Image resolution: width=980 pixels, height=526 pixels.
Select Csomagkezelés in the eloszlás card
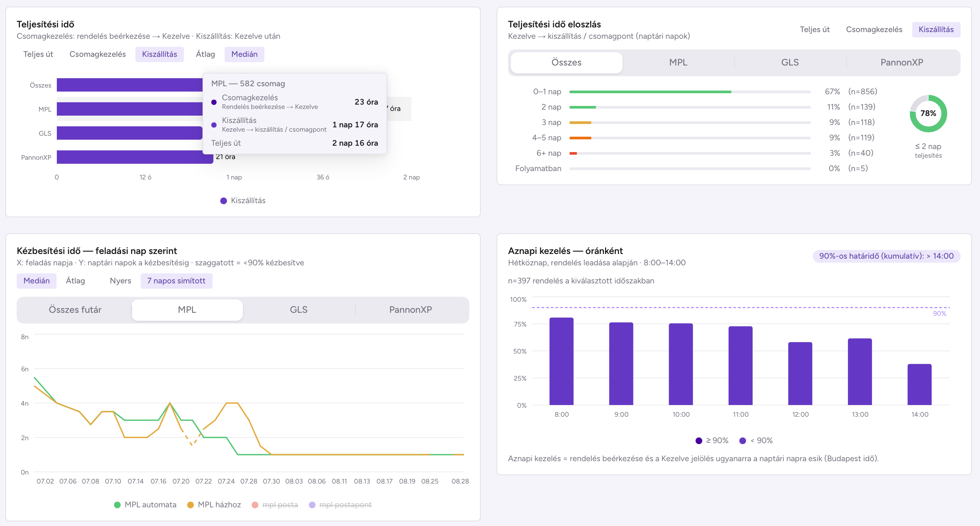(874, 30)
